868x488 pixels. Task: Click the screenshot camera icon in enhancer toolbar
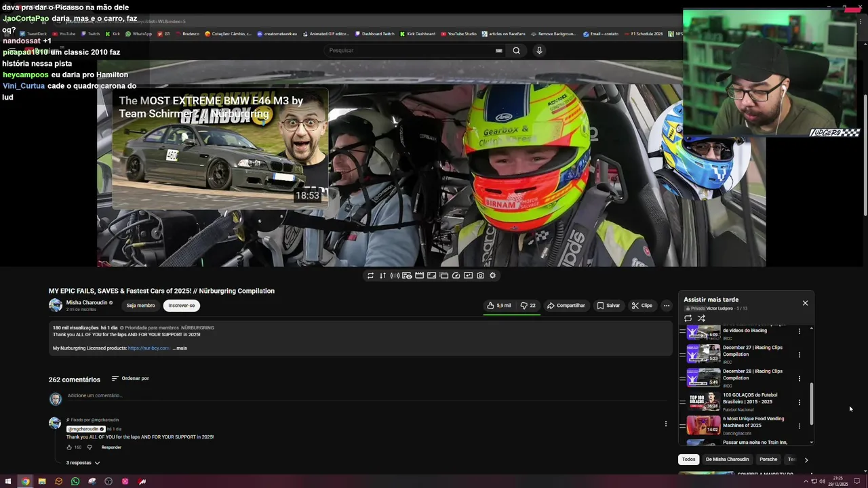coord(480,275)
